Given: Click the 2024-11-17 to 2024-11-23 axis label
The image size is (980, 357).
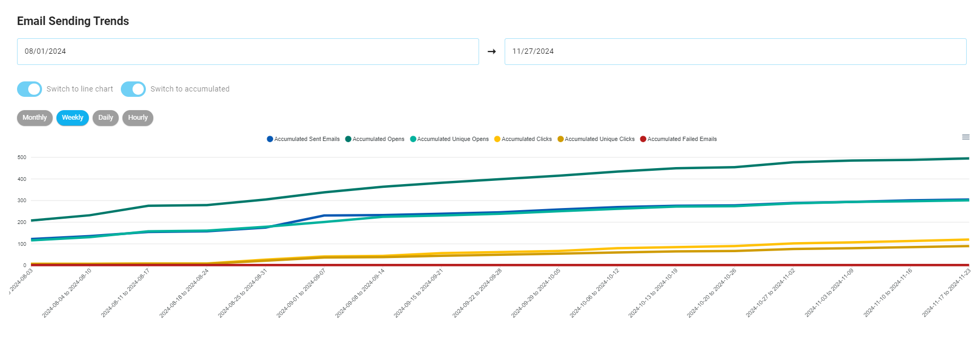Looking at the screenshot, I should pos(946,293).
